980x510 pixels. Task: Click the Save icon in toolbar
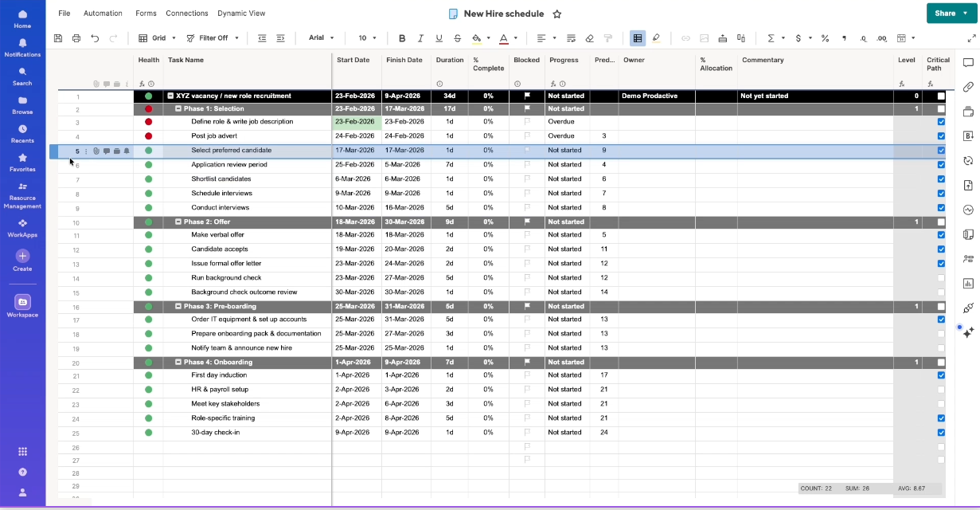[58, 38]
